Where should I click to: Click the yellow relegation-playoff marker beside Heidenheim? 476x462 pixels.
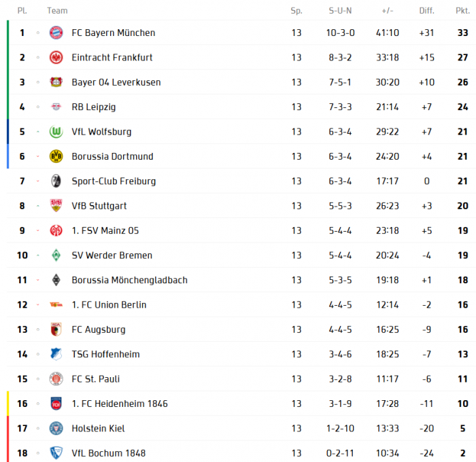click(7, 404)
